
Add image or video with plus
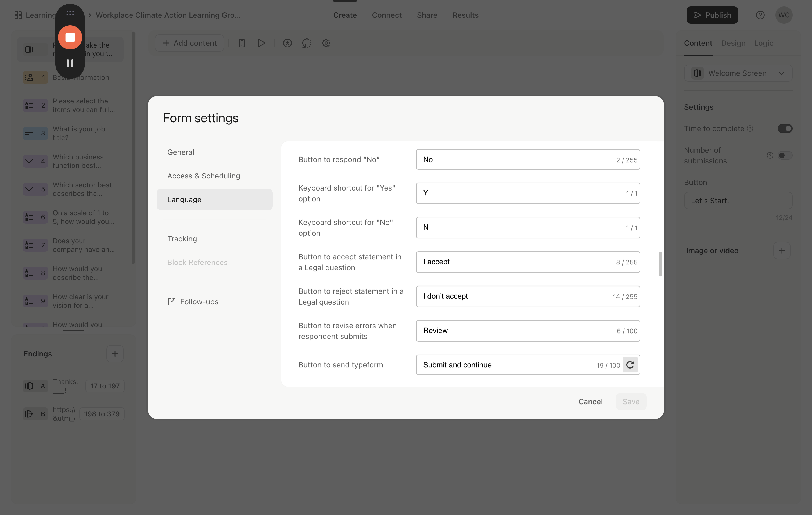pyautogui.click(x=782, y=251)
